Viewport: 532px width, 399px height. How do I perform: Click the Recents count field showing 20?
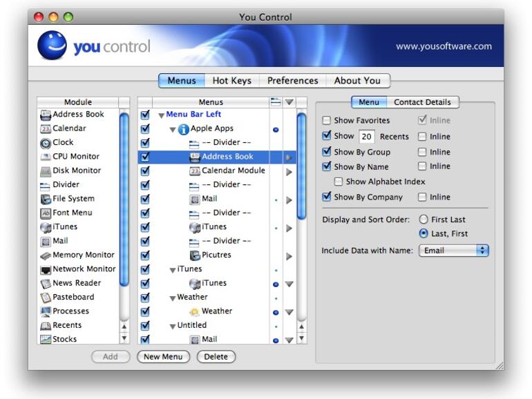coord(366,137)
